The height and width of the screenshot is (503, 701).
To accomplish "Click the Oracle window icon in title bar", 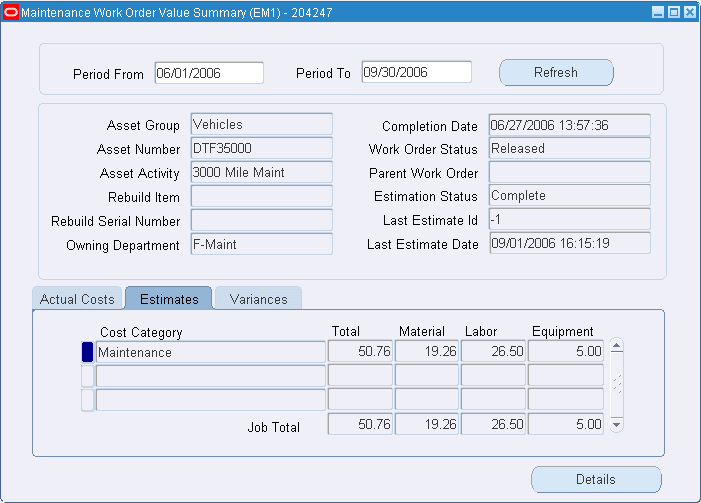I will pos(10,12).
